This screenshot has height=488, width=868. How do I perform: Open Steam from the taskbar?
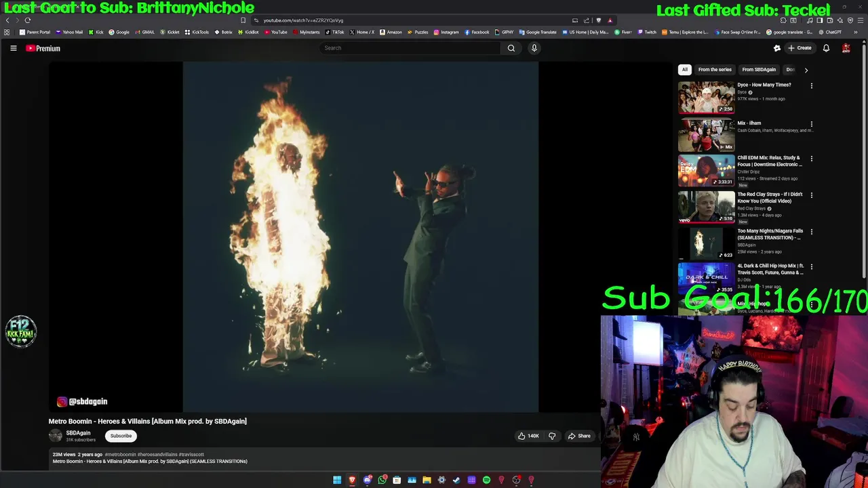pos(456,480)
